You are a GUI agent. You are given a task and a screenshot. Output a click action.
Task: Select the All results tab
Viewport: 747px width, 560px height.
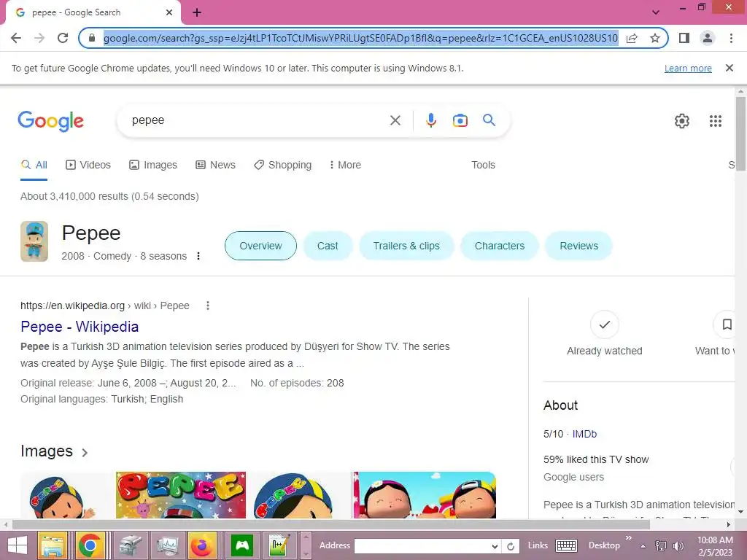(34, 166)
